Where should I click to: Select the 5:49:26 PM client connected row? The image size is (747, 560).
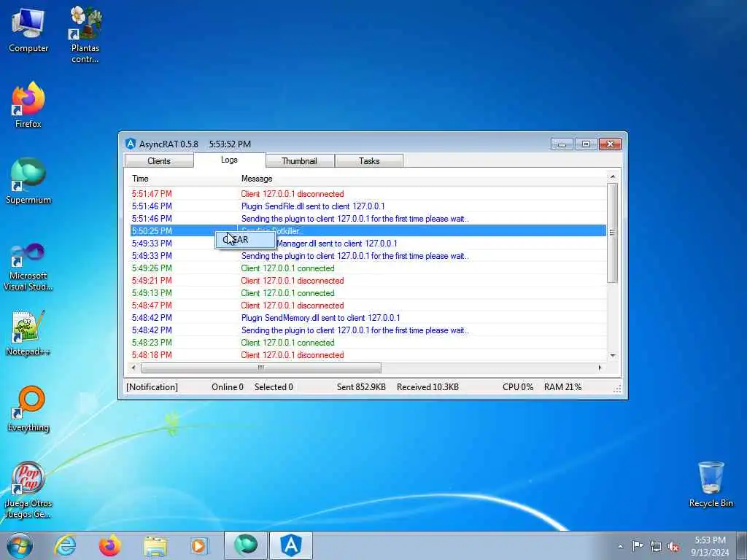point(368,268)
